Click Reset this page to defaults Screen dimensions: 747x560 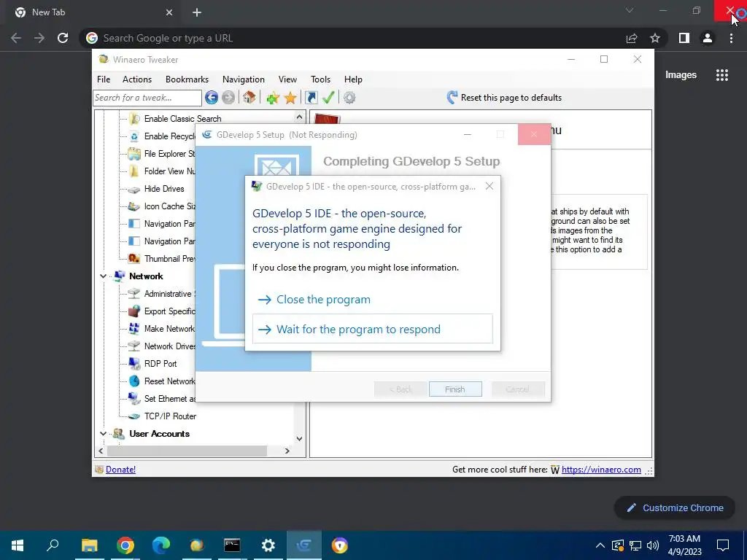[505, 98]
